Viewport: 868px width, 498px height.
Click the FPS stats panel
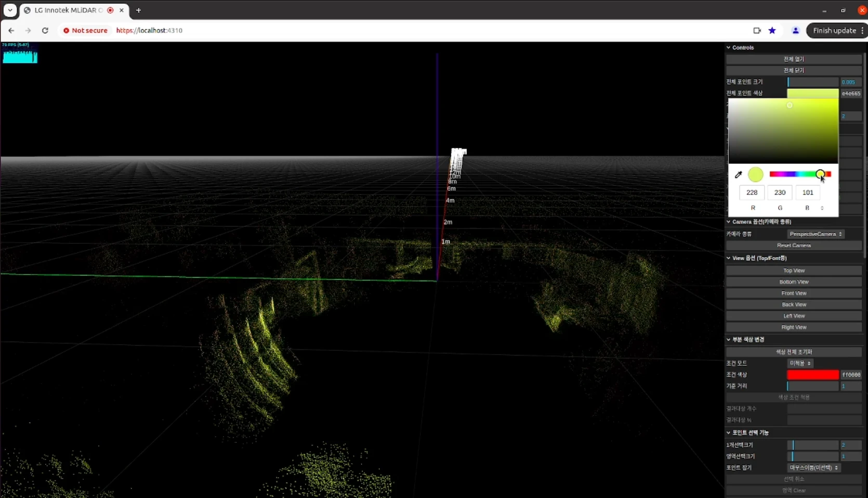point(20,53)
